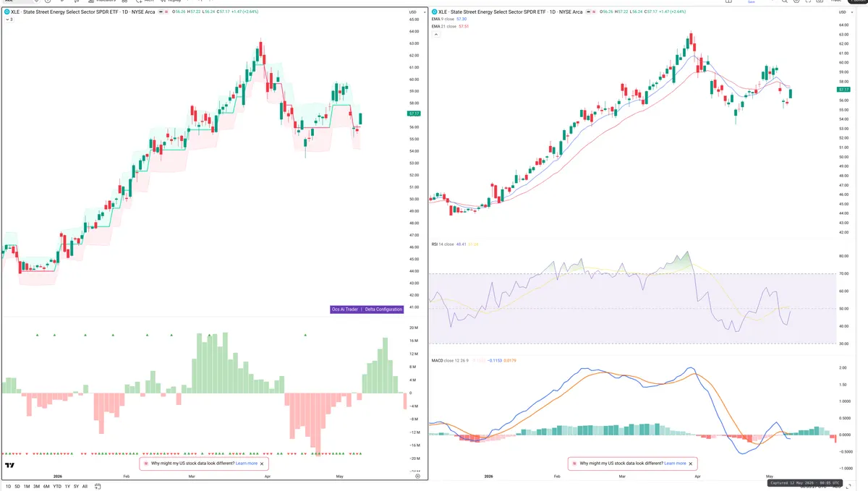
Task: Select the All time range
Action: pyautogui.click(x=85, y=487)
